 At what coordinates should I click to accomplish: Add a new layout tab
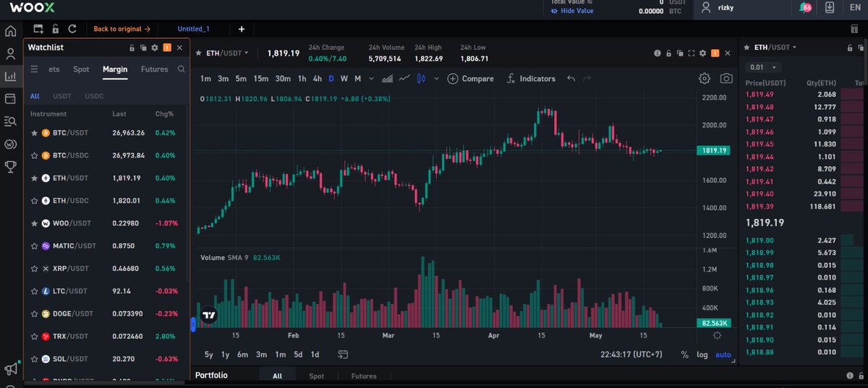pyautogui.click(x=242, y=29)
